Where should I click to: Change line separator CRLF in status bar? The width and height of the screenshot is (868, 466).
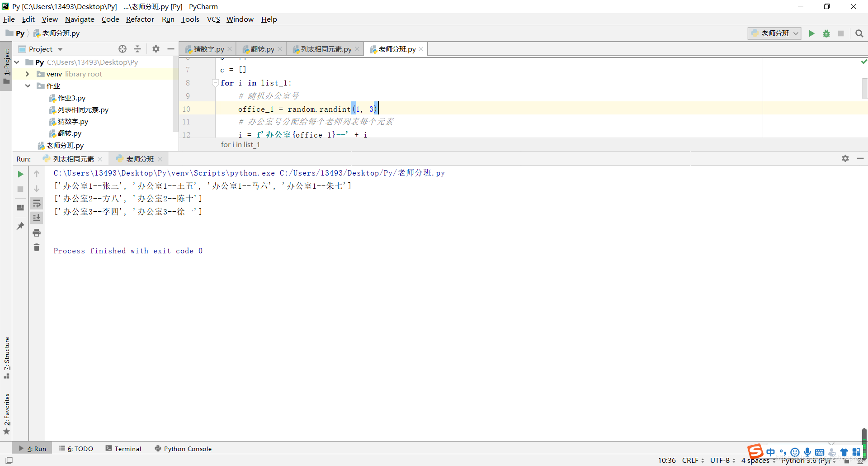(x=693, y=461)
